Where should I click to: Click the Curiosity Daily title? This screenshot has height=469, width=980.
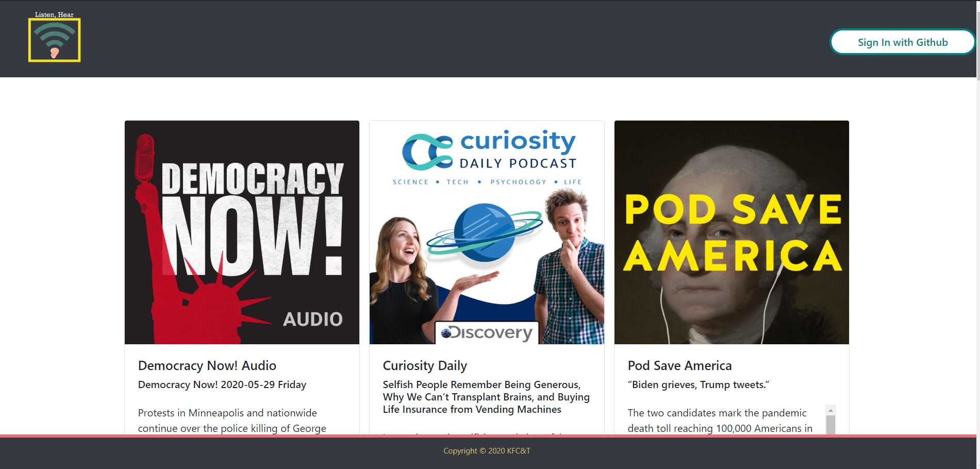click(x=425, y=365)
